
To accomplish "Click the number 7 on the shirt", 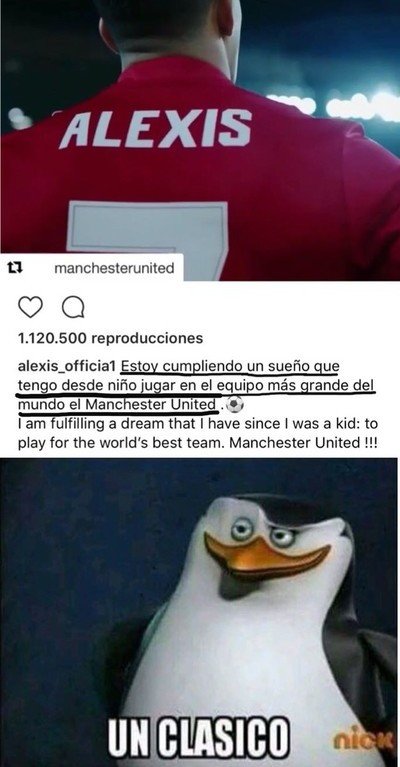I will pos(149,240).
